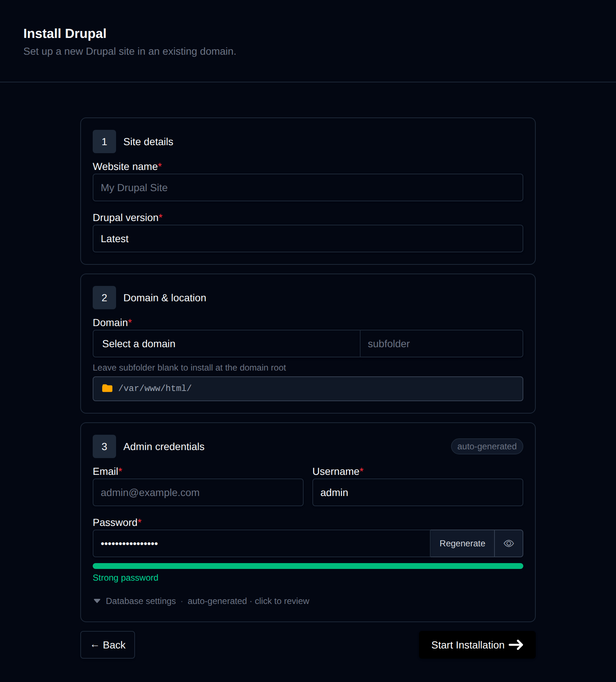
Task: Click into the subfolder input field
Action: tap(441, 344)
